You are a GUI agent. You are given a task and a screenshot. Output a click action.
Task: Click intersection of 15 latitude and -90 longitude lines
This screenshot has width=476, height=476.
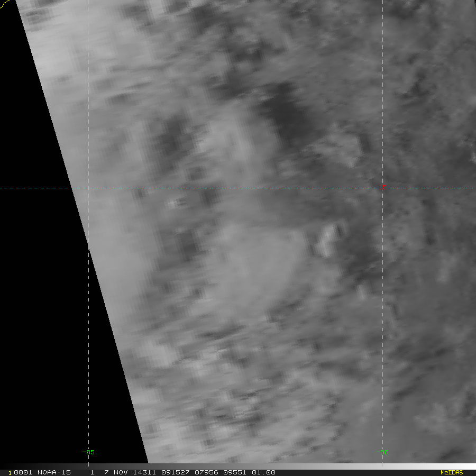(x=382, y=188)
